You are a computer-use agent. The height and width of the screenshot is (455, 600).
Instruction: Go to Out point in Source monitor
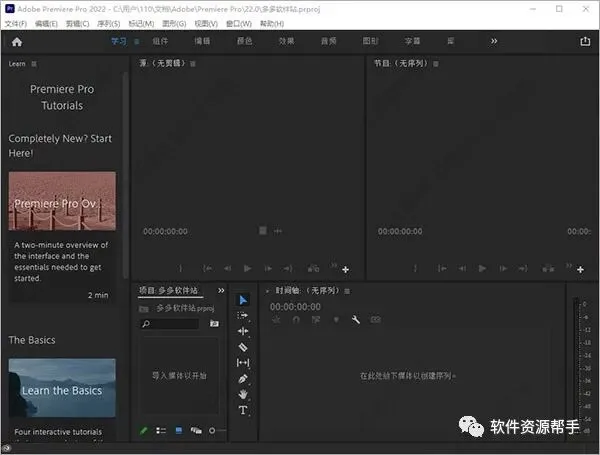coord(288,269)
